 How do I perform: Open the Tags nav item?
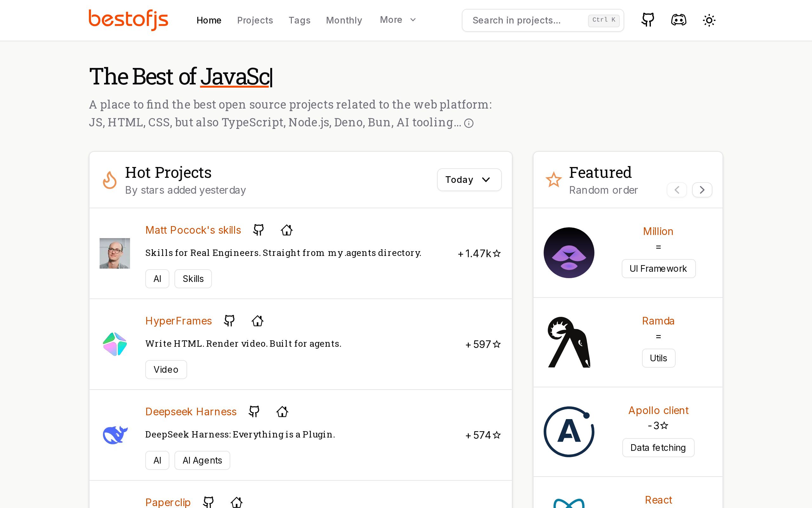click(299, 20)
